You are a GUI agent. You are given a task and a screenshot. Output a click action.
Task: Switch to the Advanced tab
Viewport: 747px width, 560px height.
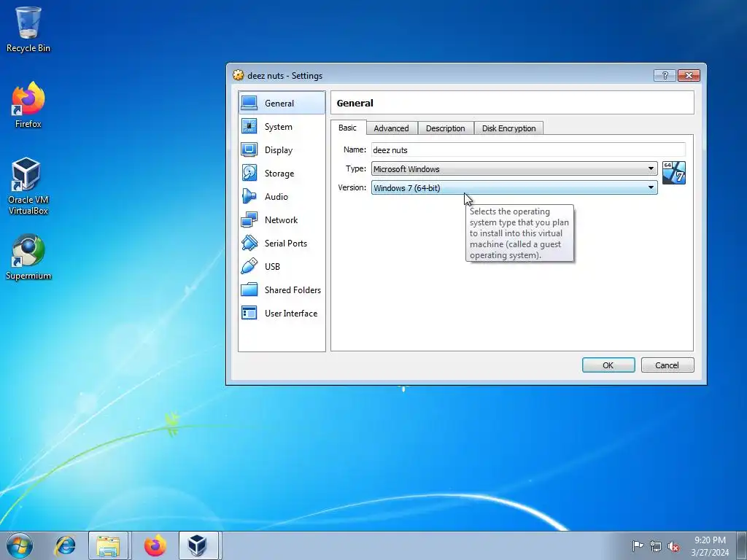tap(391, 128)
